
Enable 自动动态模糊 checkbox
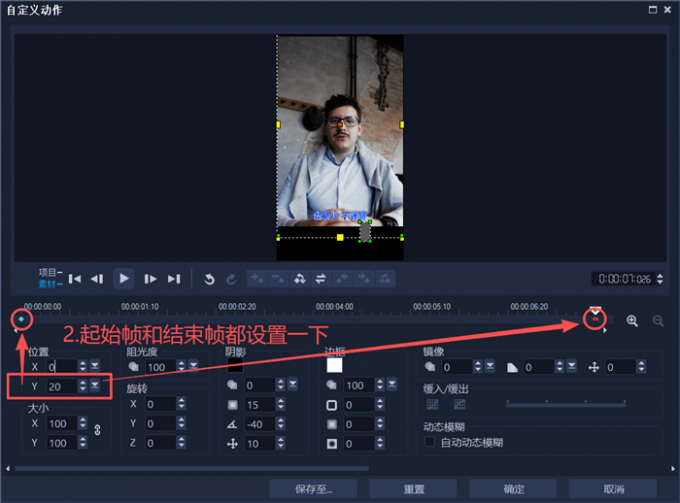[430, 442]
